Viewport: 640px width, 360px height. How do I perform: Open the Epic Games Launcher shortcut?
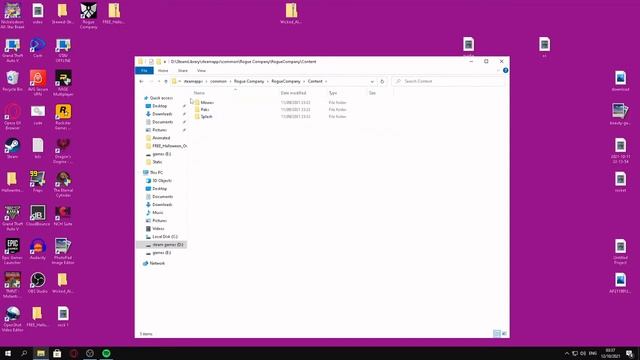[x=12, y=251]
